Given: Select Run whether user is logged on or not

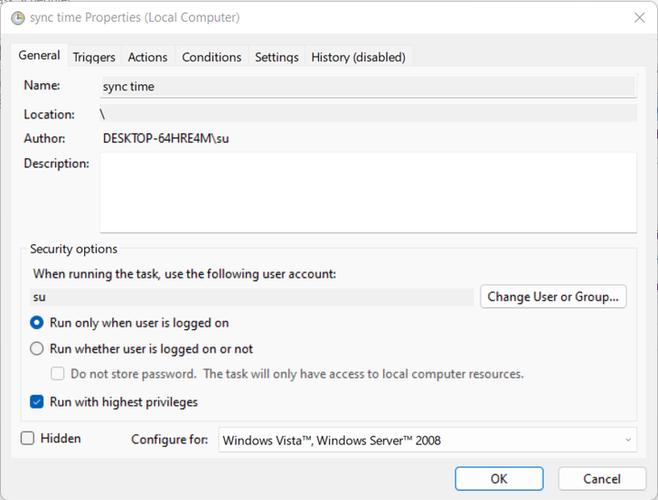Looking at the screenshot, I should pyautogui.click(x=37, y=349).
